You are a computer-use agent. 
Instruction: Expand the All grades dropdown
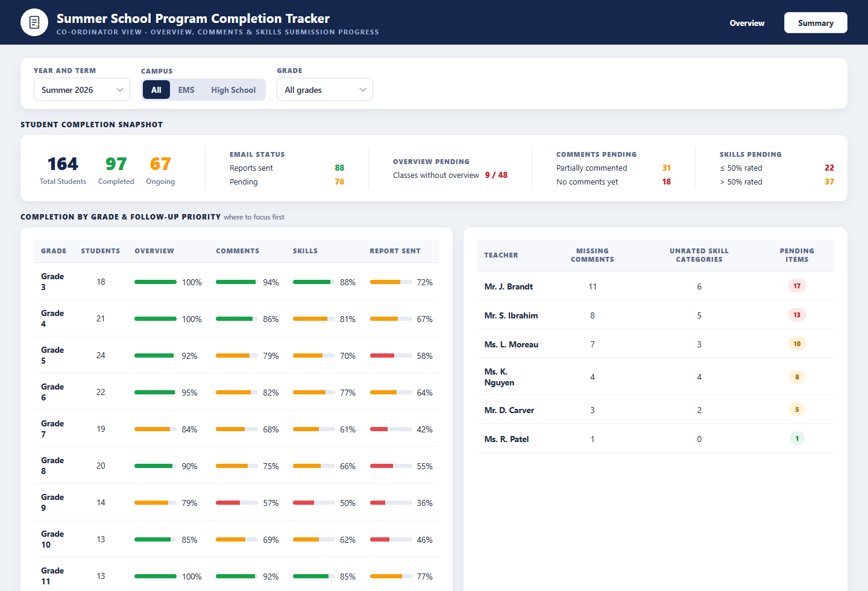pos(325,90)
